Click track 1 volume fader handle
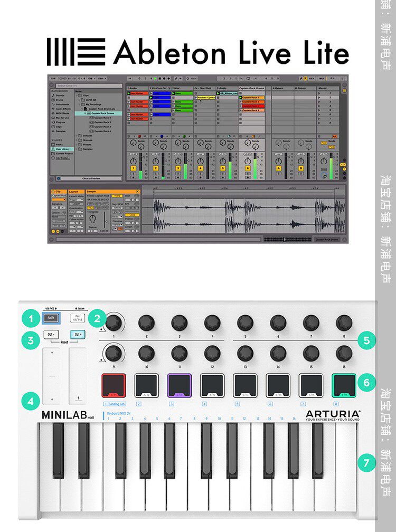396x532 pixels. (144, 157)
